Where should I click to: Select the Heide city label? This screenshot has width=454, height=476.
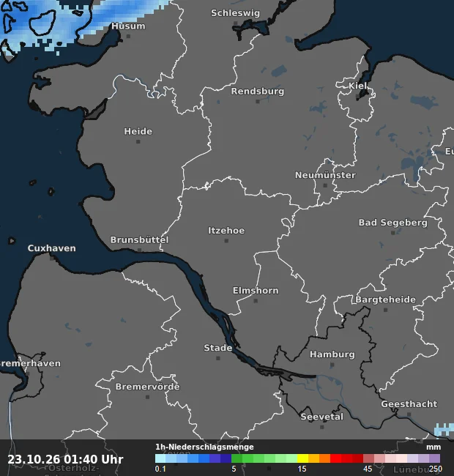click(138, 131)
